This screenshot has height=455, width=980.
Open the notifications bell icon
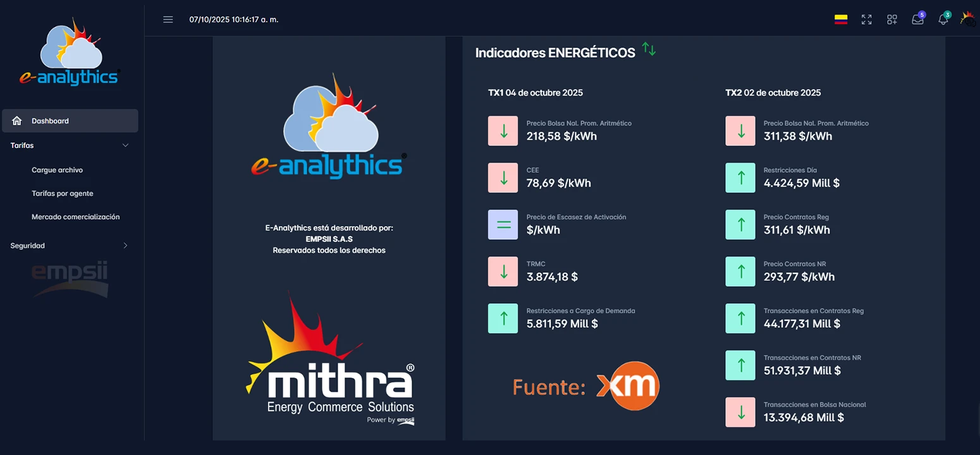(x=943, y=20)
